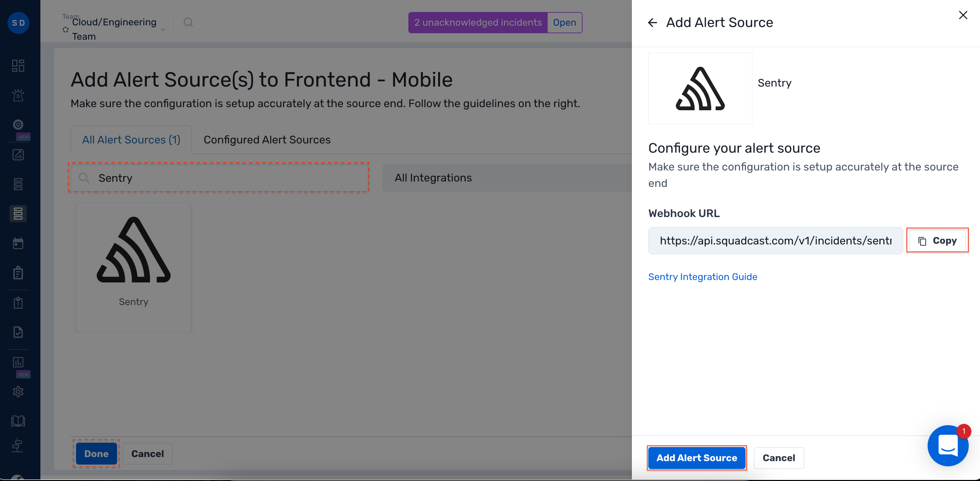Open the incidents siren icon
980x481 pixels.
18,95
